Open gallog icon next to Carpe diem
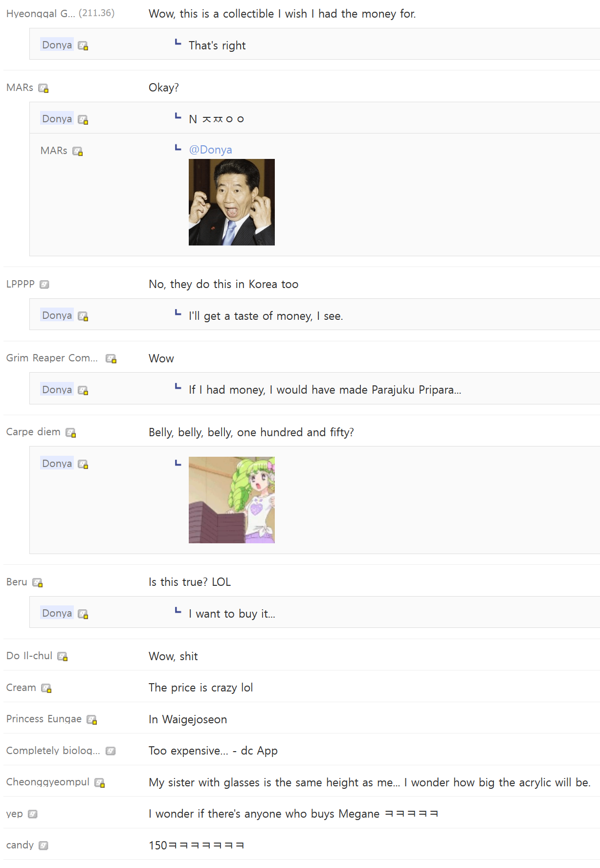600x868 pixels. (x=71, y=433)
